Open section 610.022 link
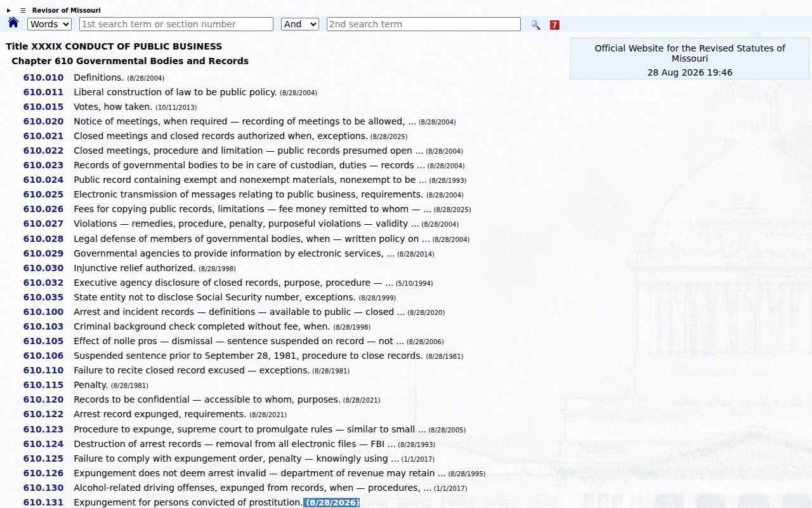The width and height of the screenshot is (812, 508). pyautogui.click(x=44, y=150)
